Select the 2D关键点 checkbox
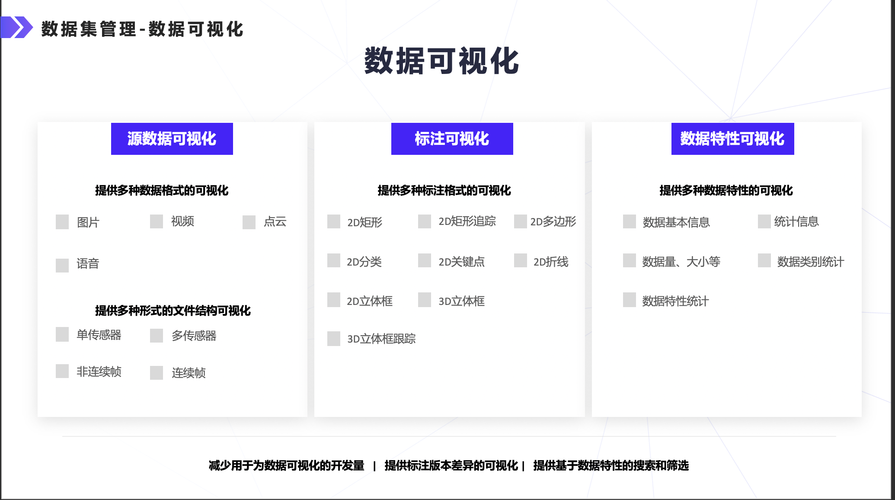895x500 pixels. pos(425,261)
